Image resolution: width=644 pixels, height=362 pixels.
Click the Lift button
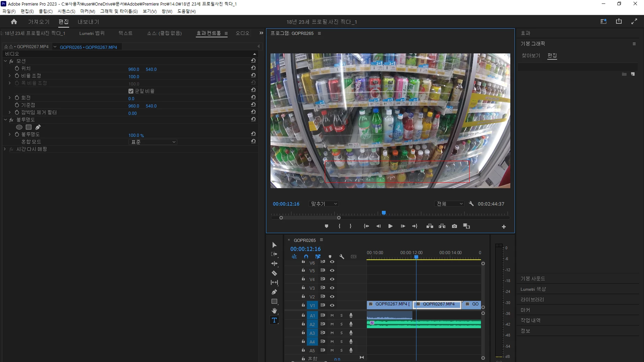(430, 226)
